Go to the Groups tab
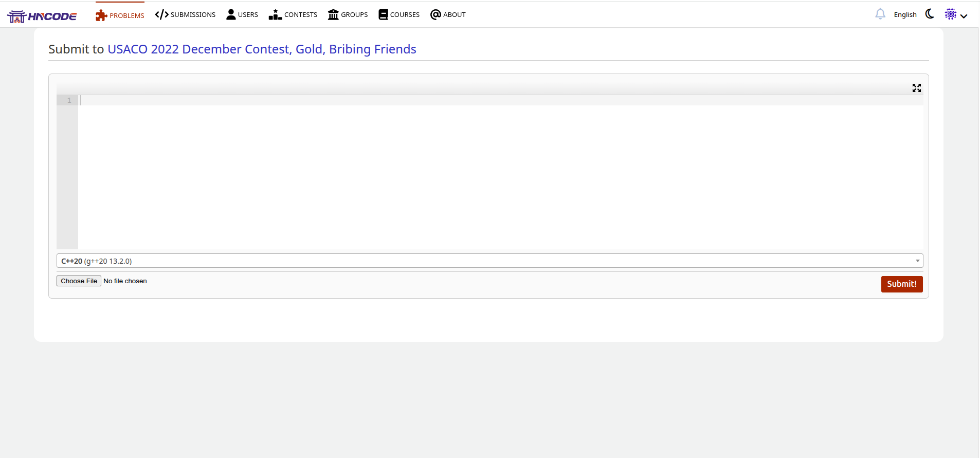Viewport: 980px width, 458px height. click(x=348, y=14)
